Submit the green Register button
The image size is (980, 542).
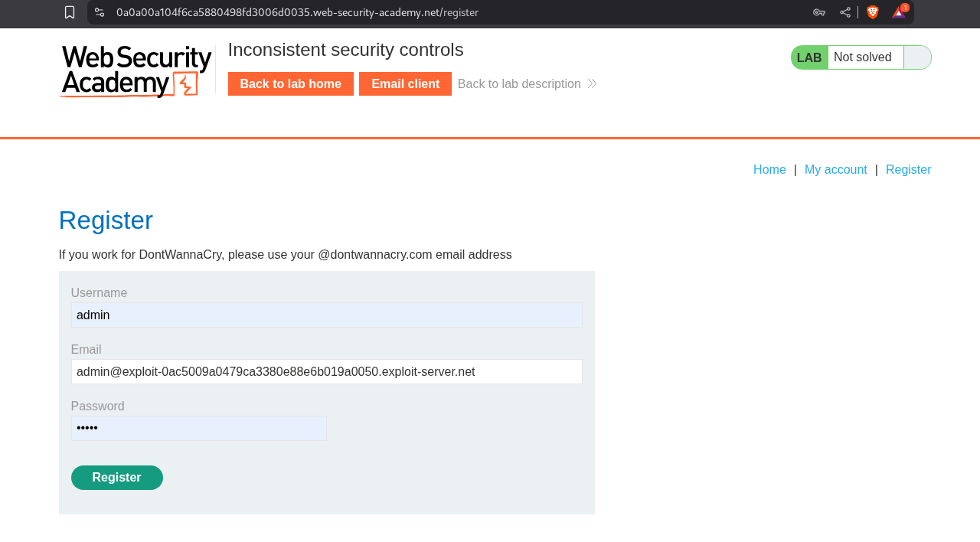[116, 478]
